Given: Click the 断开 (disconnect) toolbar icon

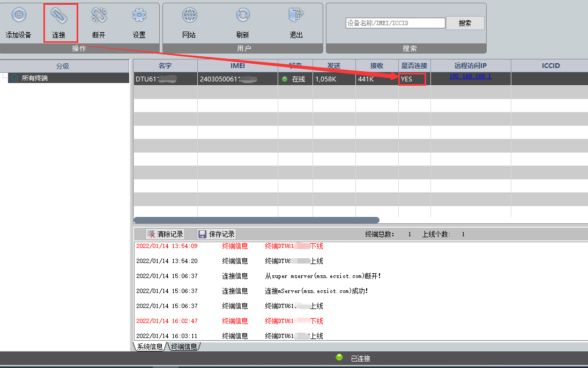Looking at the screenshot, I should [99, 16].
